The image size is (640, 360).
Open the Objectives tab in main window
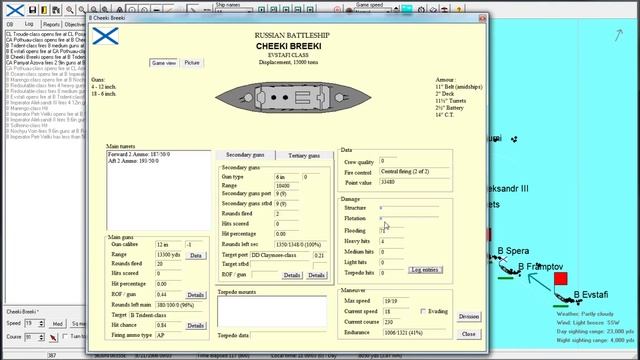(74, 24)
